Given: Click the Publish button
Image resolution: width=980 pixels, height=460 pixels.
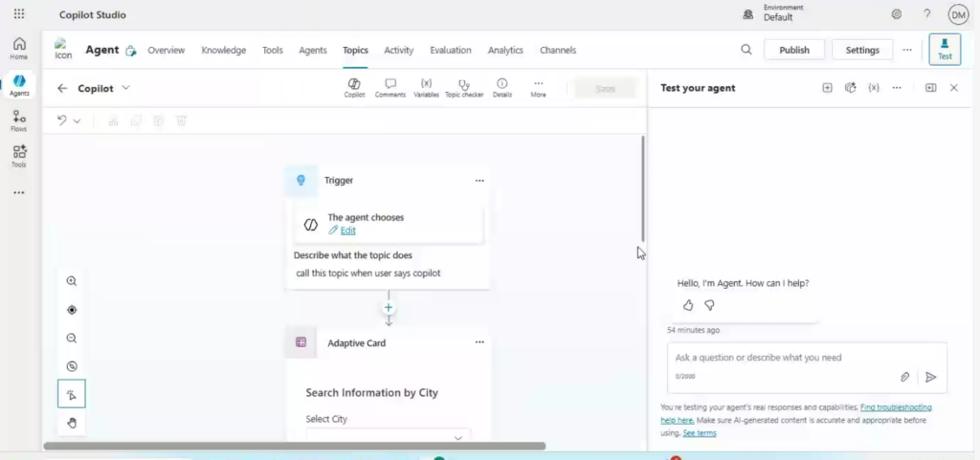Looking at the screenshot, I should point(794,50).
